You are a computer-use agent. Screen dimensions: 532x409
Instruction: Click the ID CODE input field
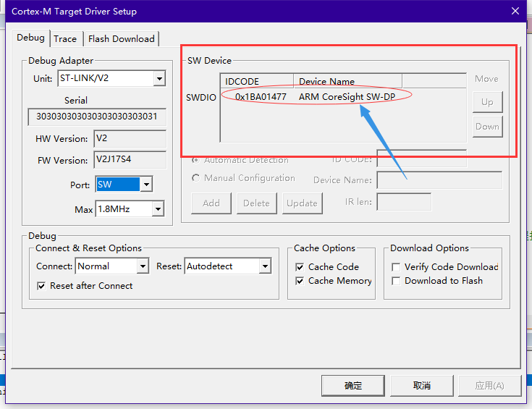click(422, 159)
